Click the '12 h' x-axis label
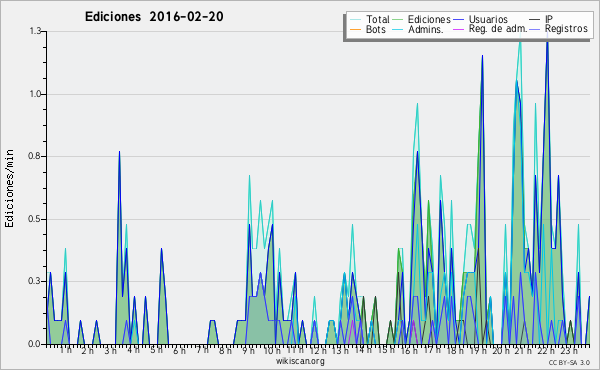The height and width of the screenshot is (370, 600). click(318, 351)
